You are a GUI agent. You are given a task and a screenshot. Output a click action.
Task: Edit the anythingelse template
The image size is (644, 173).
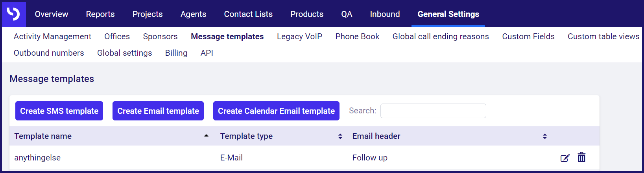coord(565,158)
